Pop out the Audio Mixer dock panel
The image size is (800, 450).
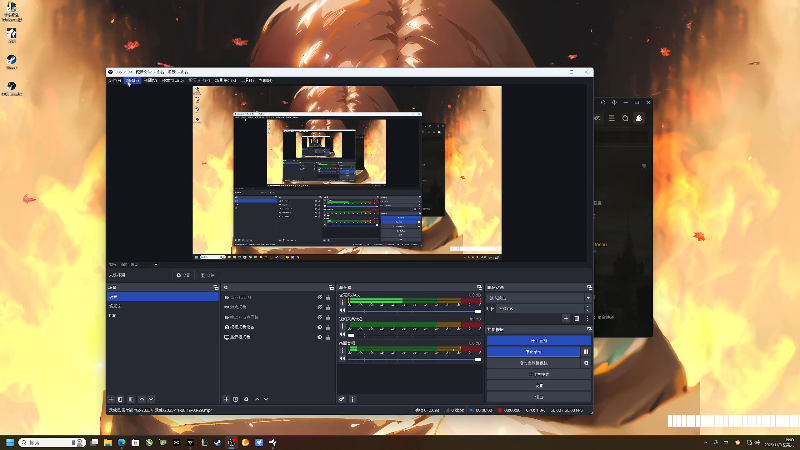click(x=479, y=288)
